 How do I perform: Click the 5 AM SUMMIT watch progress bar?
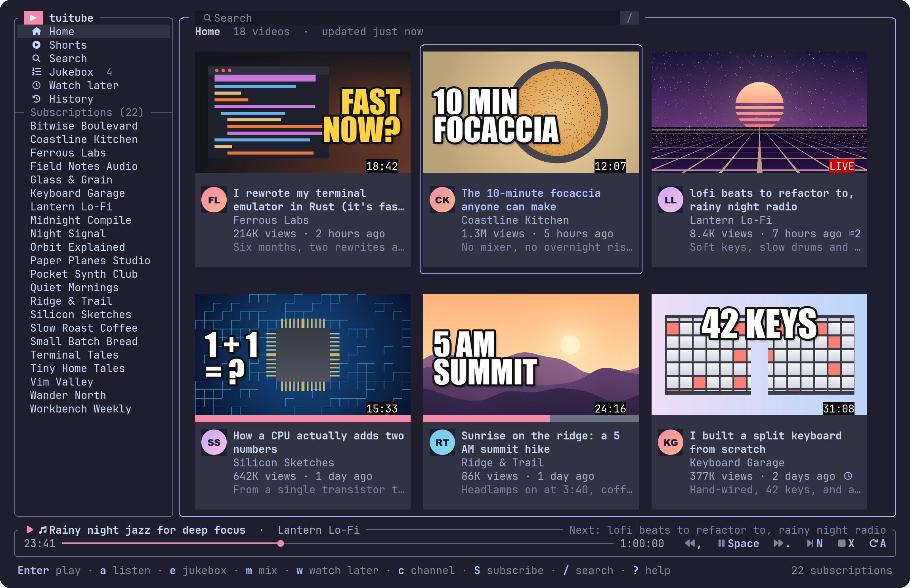coord(531,418)
